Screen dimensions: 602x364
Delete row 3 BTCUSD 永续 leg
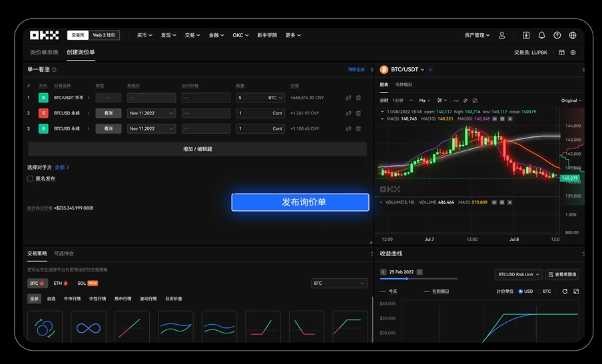coord(358,128)
